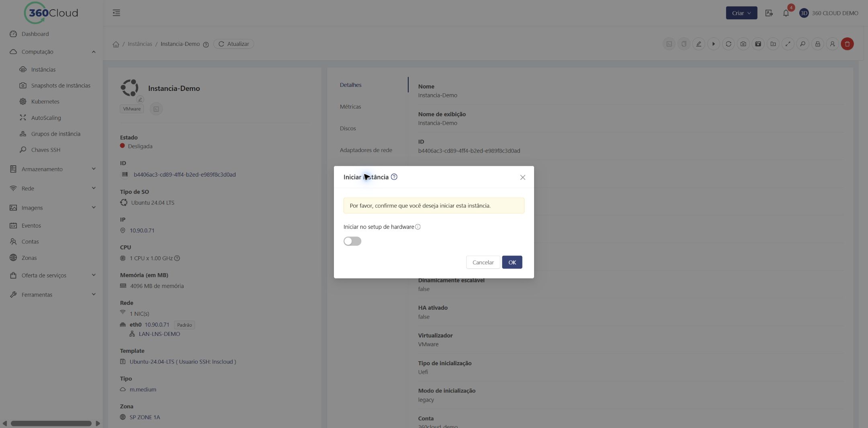Click the home breadcrumb icon
Image resolution: width=868 pixels, height=428 pixels.
pos(116,44)
